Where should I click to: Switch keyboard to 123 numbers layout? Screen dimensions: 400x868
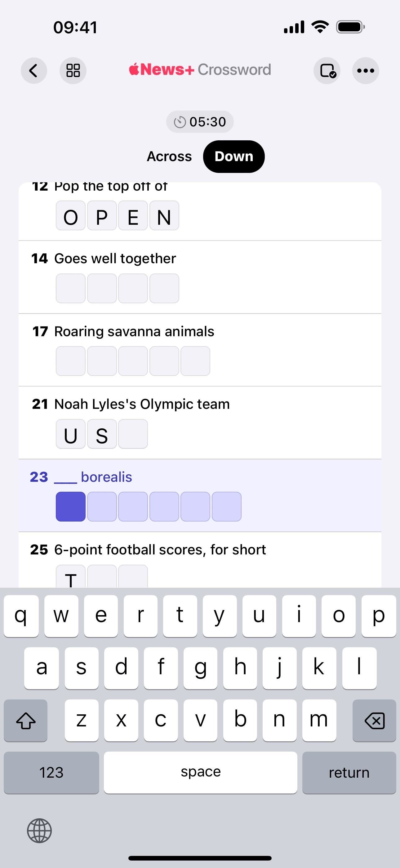[51, 772]
